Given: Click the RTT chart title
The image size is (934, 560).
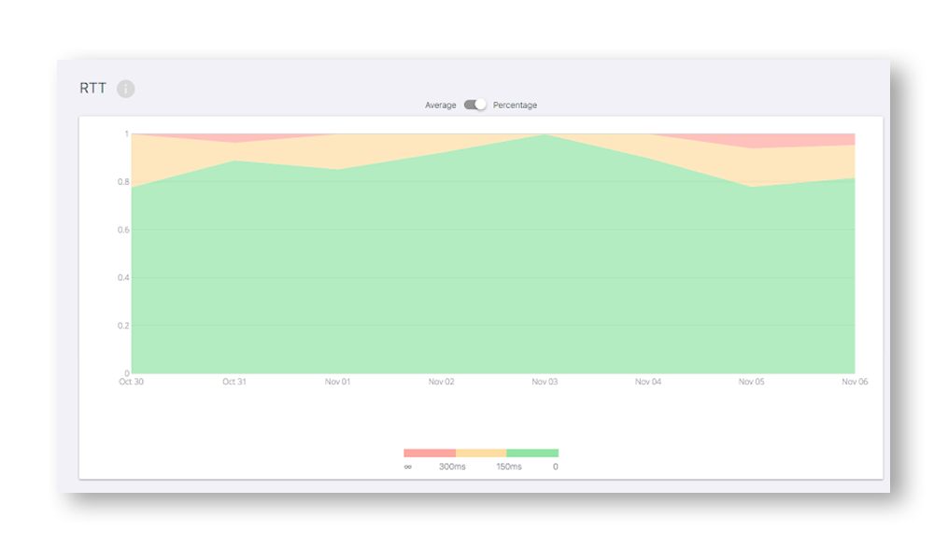Looking at the screenshot, I should pyautogui.click(x=92, y=89).
